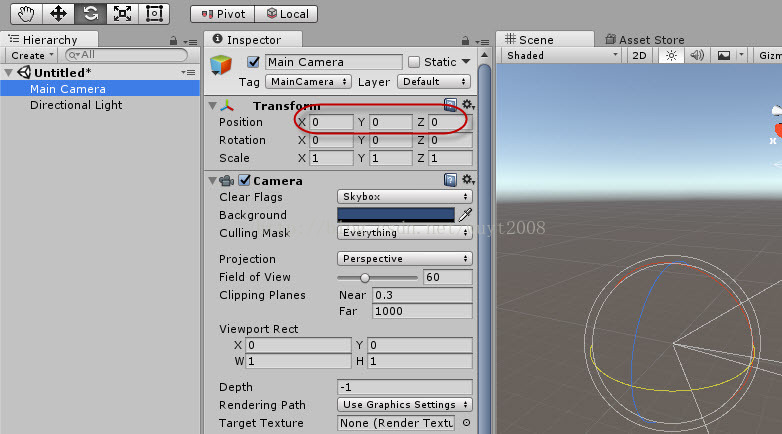Toggle Pivot handle position

point(222,14)
